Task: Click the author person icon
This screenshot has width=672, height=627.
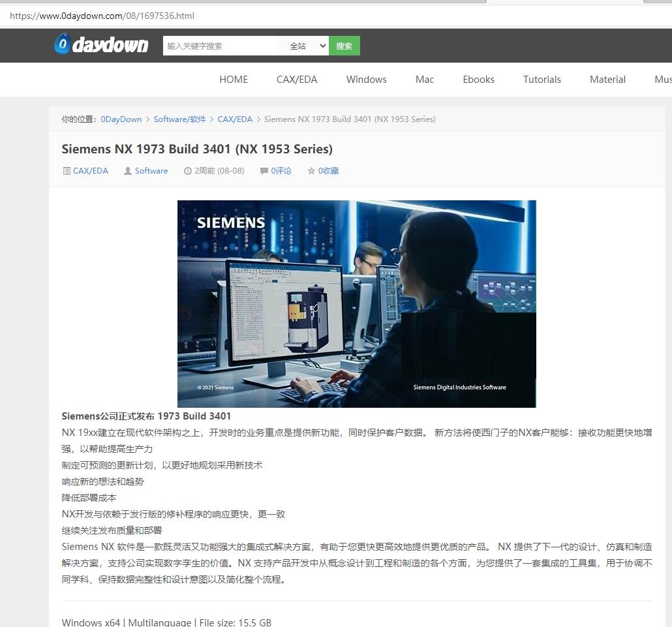Action: click(x=128, y=171)
